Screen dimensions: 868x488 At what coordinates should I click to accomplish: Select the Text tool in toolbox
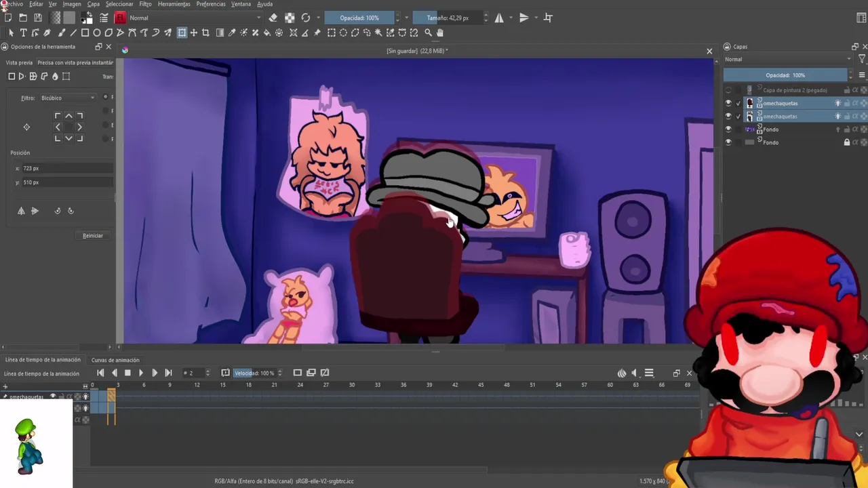point(23,33)
